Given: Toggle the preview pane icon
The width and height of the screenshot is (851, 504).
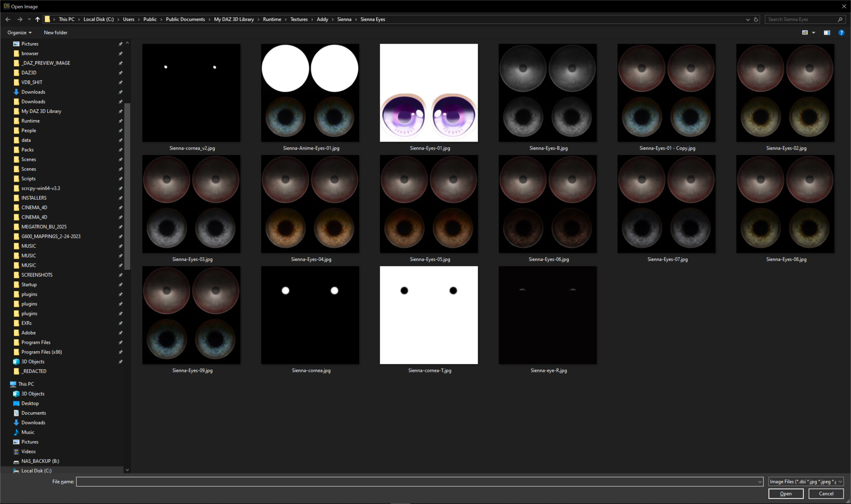Looking at the screenshot, I should point(827,33).
